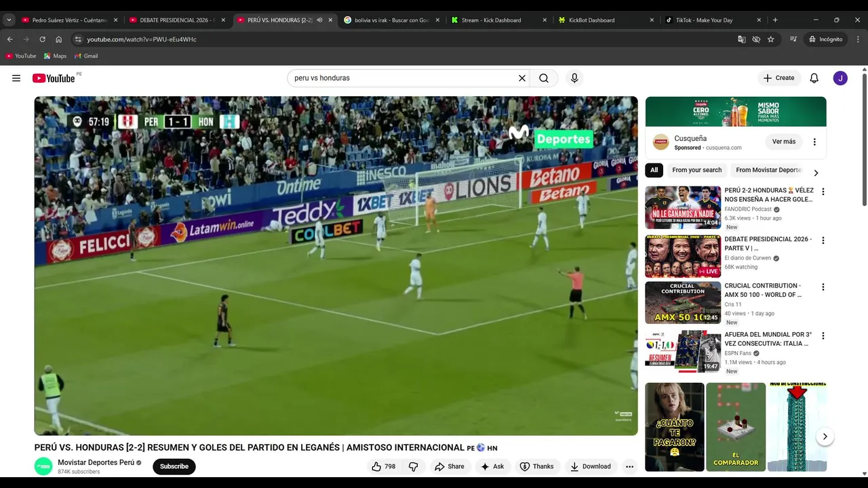
Task: Bookmark this page with the star
Action: (x=771, y=39)
